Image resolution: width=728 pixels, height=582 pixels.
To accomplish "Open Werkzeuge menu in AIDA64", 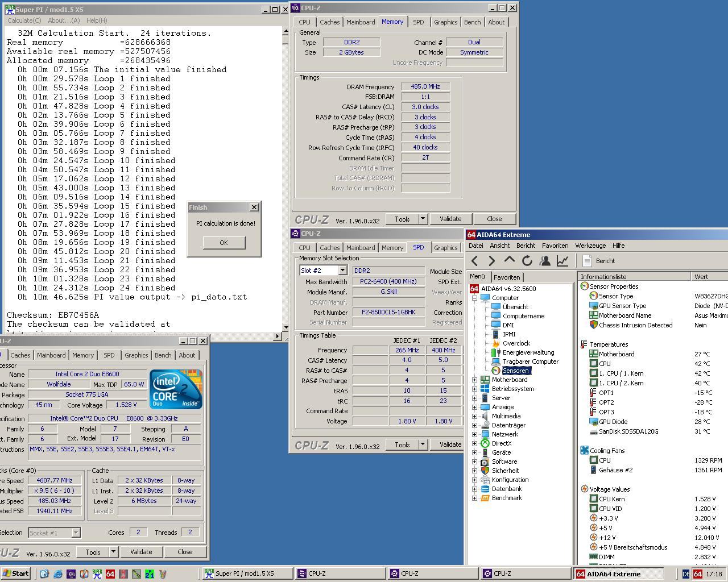I will [x=590, y=246].
